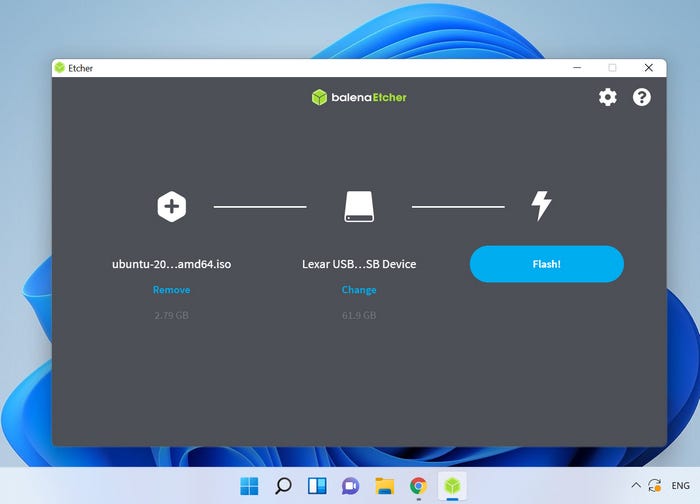Click the 2.79 GB image size text
The width and height of the screenshot is (700, 504).
[x=171, y=315]
